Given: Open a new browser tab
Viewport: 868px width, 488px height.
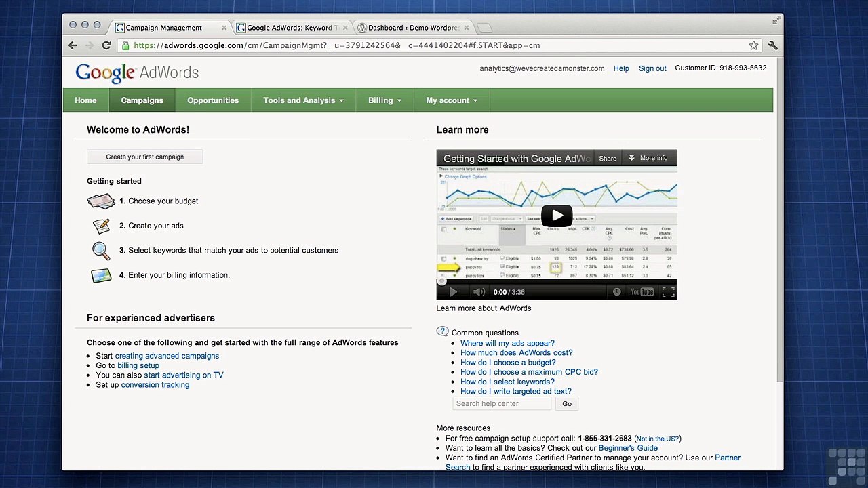Looking at the screenshot, I should click(x=484, y=28).
